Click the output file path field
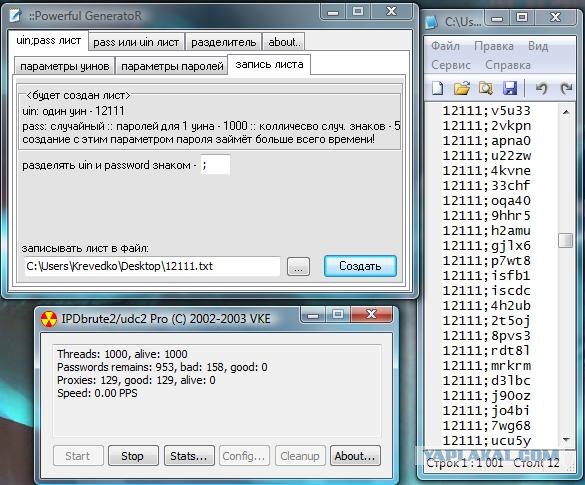The height and width of the screenshot is (485, 585). pos(152,266)
